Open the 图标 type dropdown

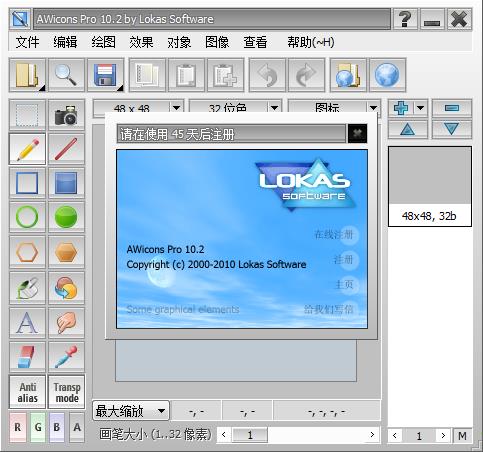pos(334,107)
